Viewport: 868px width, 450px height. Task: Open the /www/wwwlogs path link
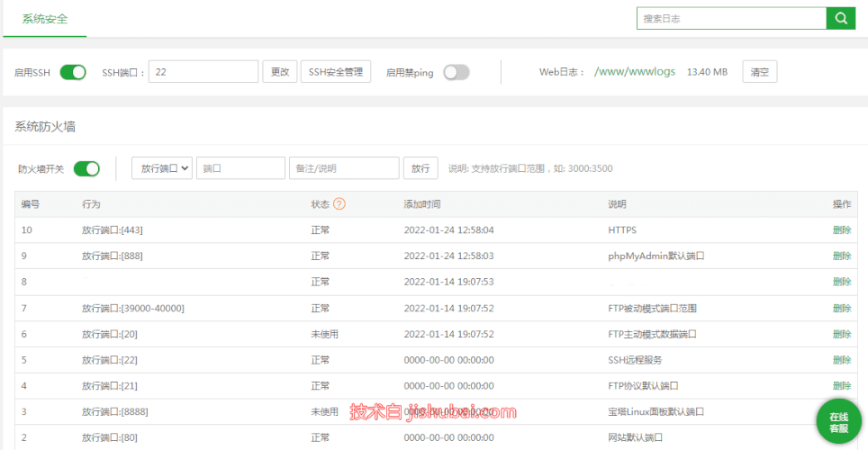pyautogui.click(x=635, y=72)
